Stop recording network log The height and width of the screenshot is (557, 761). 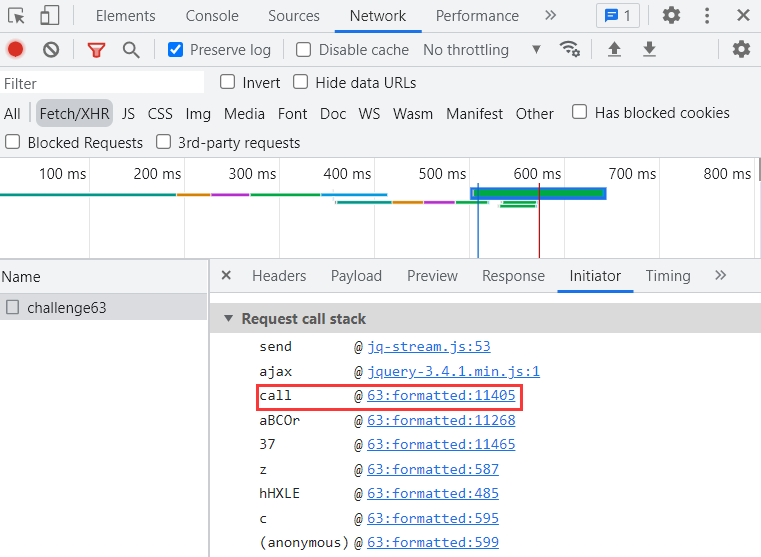coord(16,50)
